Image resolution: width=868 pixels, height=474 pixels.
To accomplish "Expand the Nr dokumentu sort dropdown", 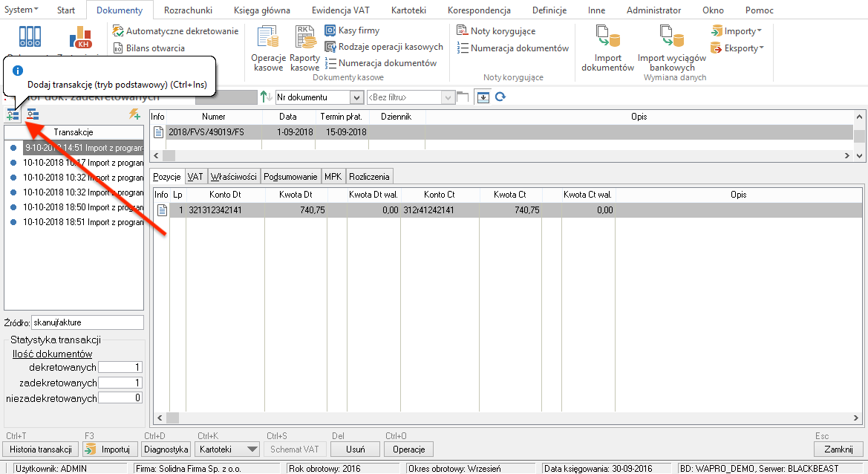I will pyautogui.click(x=356, y=97).
